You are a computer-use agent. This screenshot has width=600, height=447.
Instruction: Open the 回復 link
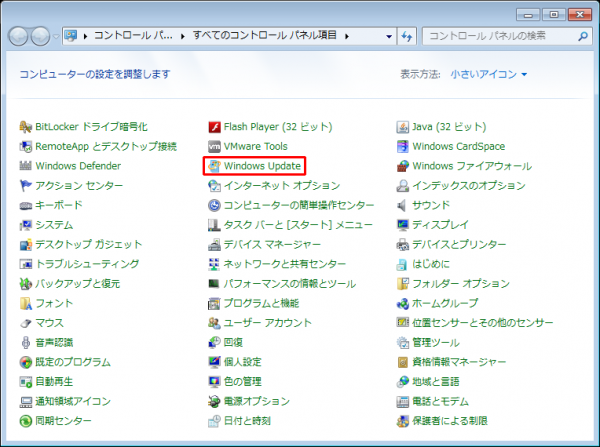[233, 343]
